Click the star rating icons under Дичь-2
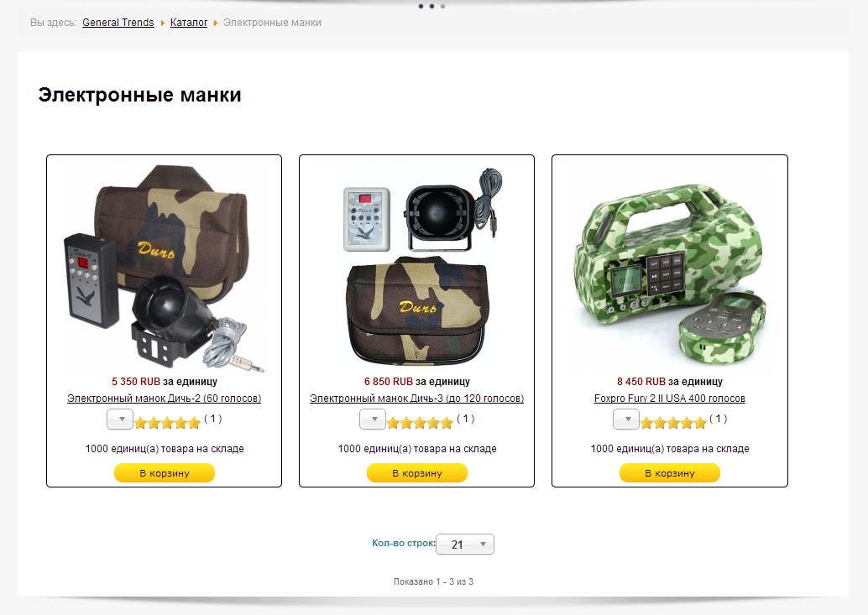The width and height of the screenshot is (868, 615). click(x=166, y=424)
